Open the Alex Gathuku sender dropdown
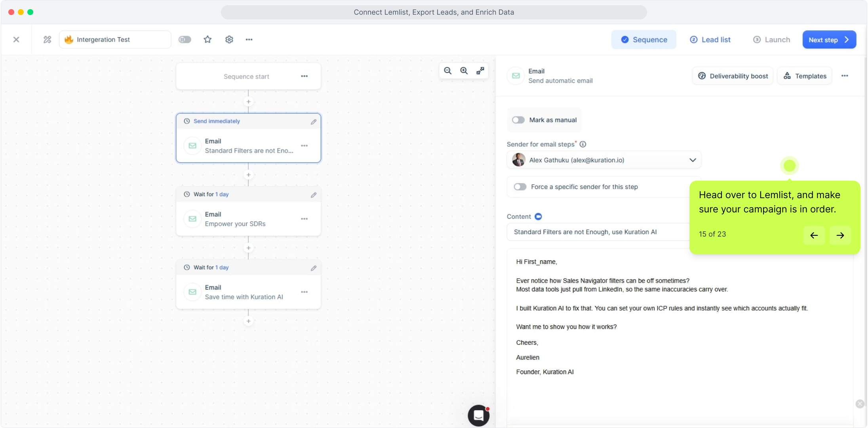 (x=604, y=160)
